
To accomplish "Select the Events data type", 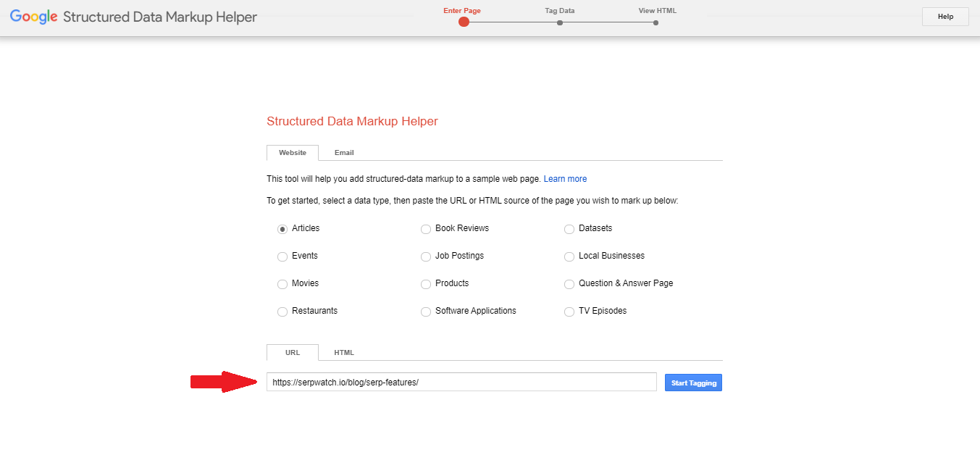I will click(x=282, y=256).
